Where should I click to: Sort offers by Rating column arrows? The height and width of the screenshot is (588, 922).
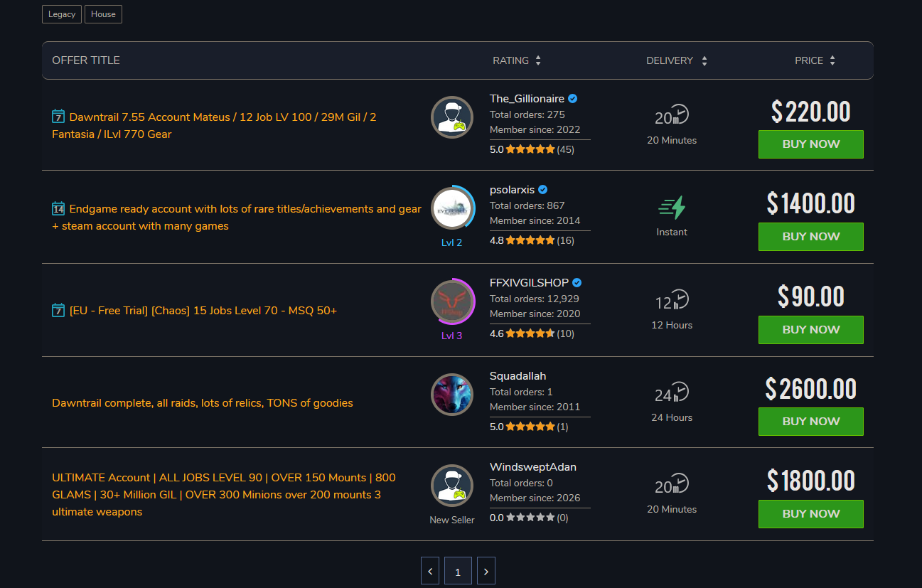(538, 60)
